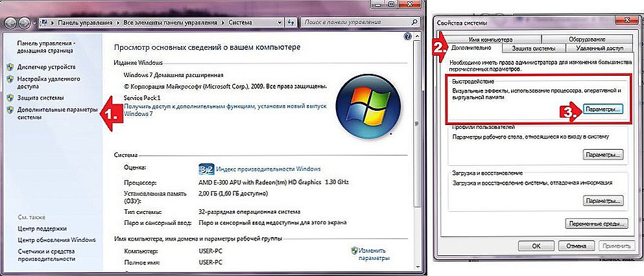644x276 pixels.
Task: Click the refresh icon next to address bar
Action: pyautogui.click(x=291, y=23)
